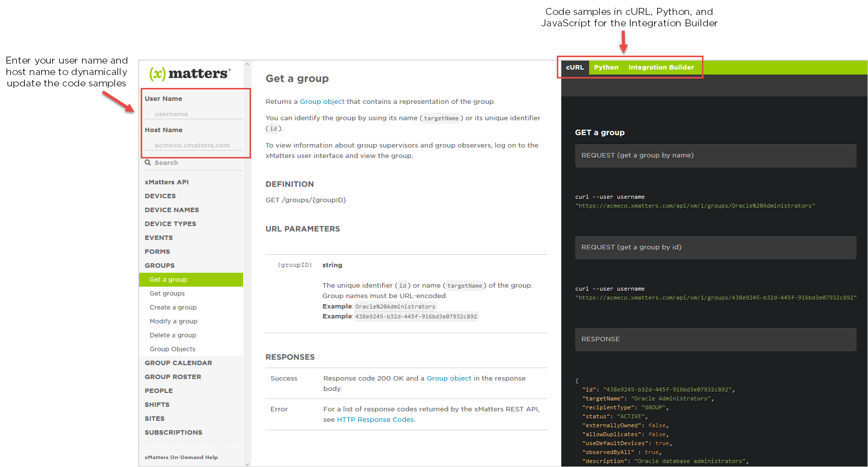This screenshot has width=868, height=467.
Task: Click the "targetName" line in JSON response
Action: coord(648,399)
